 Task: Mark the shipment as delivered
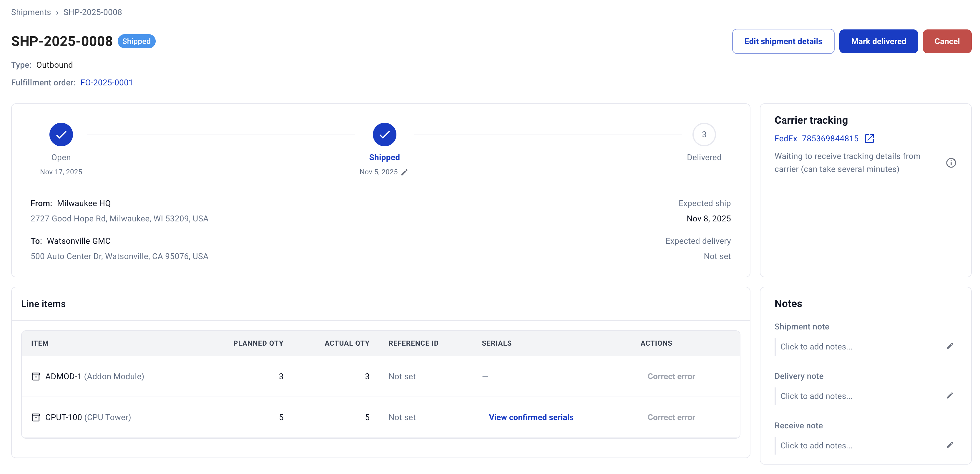coord(878,41)
